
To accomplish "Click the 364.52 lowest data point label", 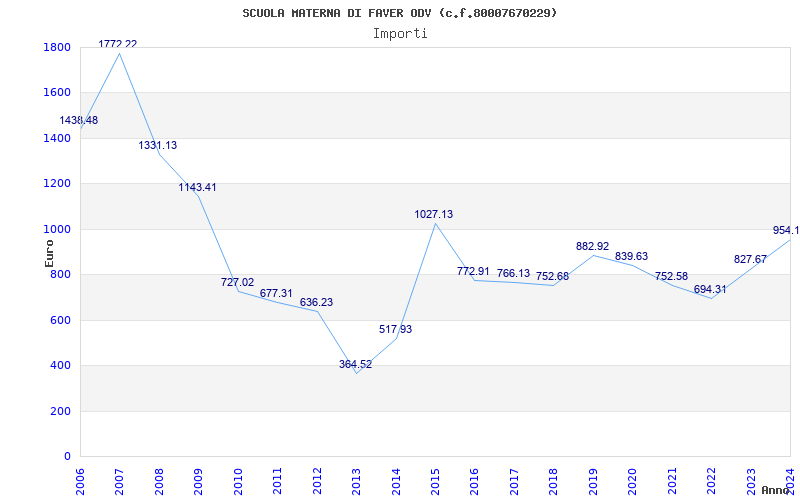I will click(x=355, y=364).
